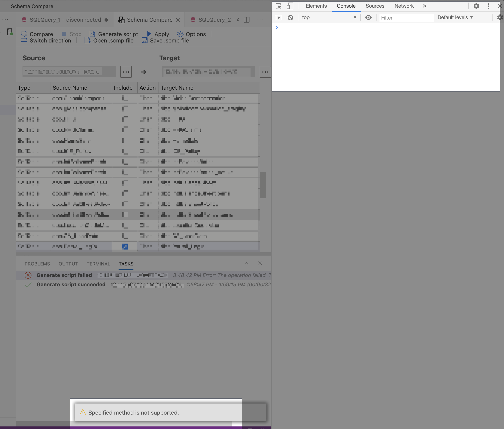Open the Default levels dropdown
Image resolution: width=504 pixels, height=429 pixels.
455,17
